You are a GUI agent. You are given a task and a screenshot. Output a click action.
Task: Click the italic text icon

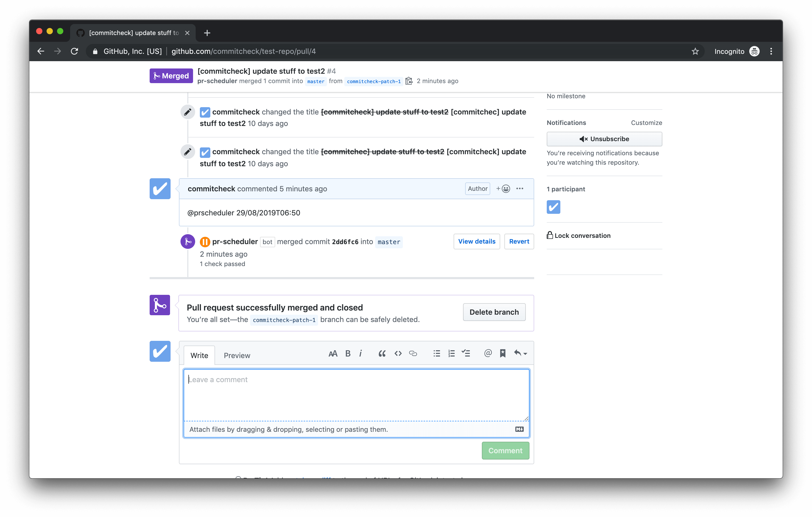360,353
